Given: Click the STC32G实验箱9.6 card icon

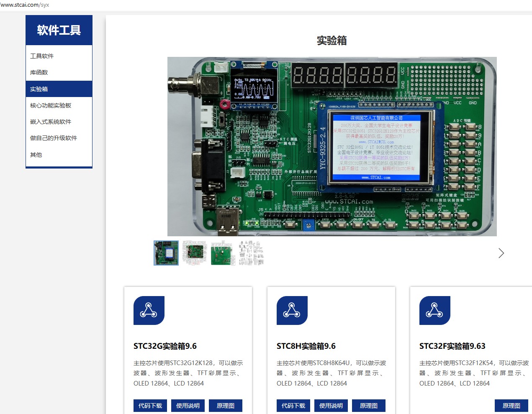Looking at the screenshot, I should [x=149, y=310].
